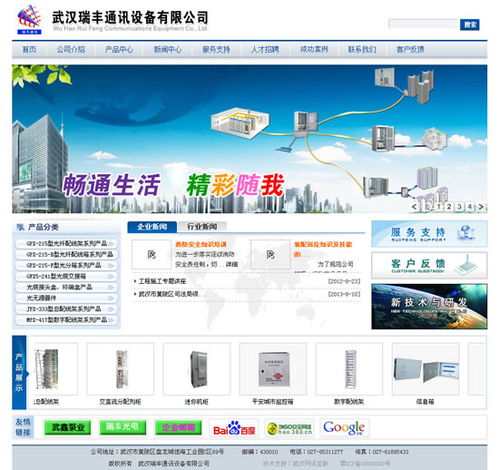Click the company logo icon
Viewport: 499px width, 470px height.
click(x=29, y=20)
